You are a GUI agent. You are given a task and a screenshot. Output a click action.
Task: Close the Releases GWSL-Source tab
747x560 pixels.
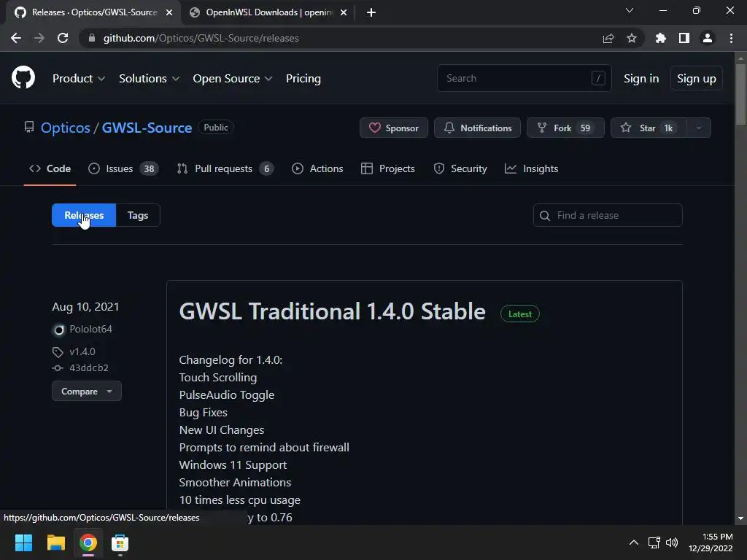(169, 12)
